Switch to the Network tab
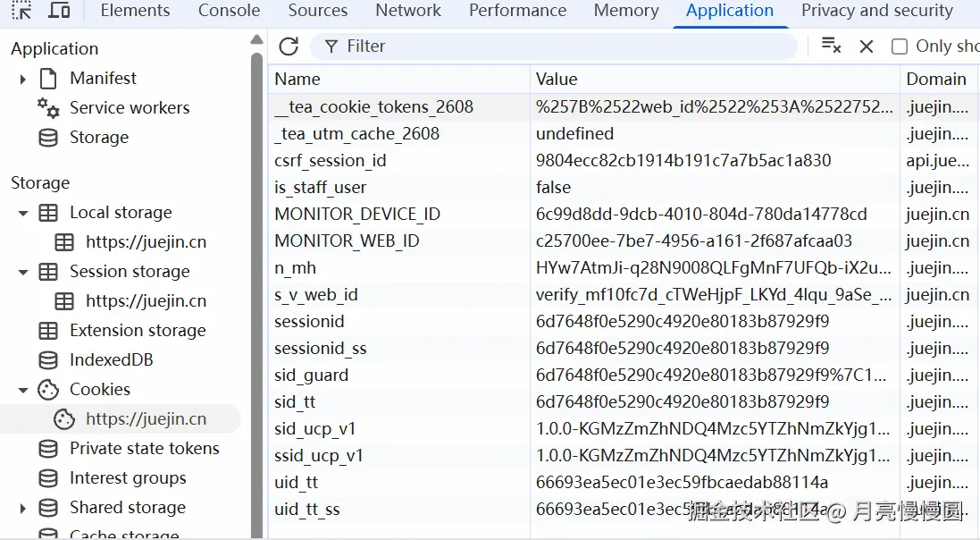This screenshot has width=980, height=540. point(408,11)
